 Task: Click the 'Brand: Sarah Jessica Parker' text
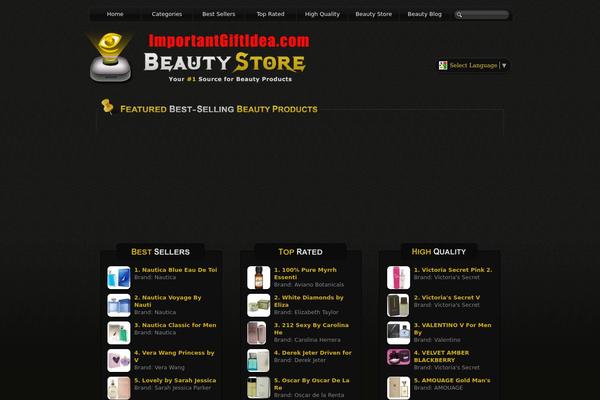(x=173, y=388)
